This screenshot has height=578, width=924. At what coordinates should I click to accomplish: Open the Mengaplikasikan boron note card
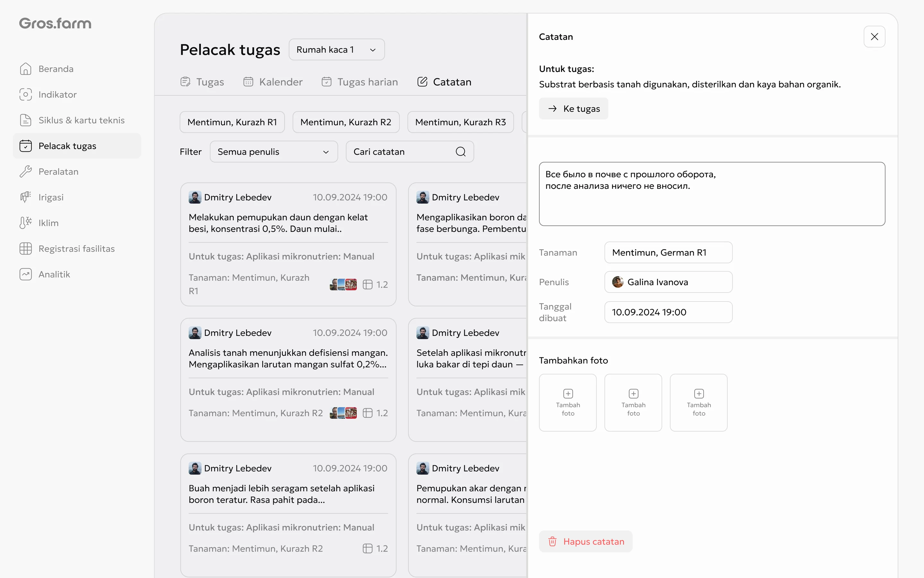pyautogui.click(x=468, y=244)
